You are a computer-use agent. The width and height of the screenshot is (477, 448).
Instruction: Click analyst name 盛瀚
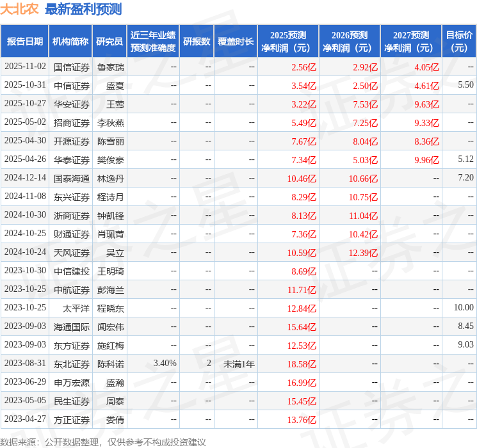click(x=115, y=383)
